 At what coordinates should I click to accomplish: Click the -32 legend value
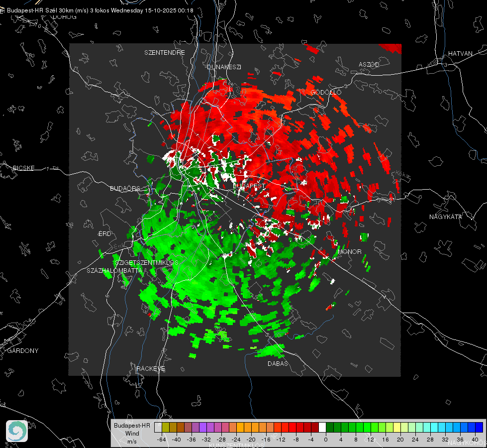pos(206,440)
